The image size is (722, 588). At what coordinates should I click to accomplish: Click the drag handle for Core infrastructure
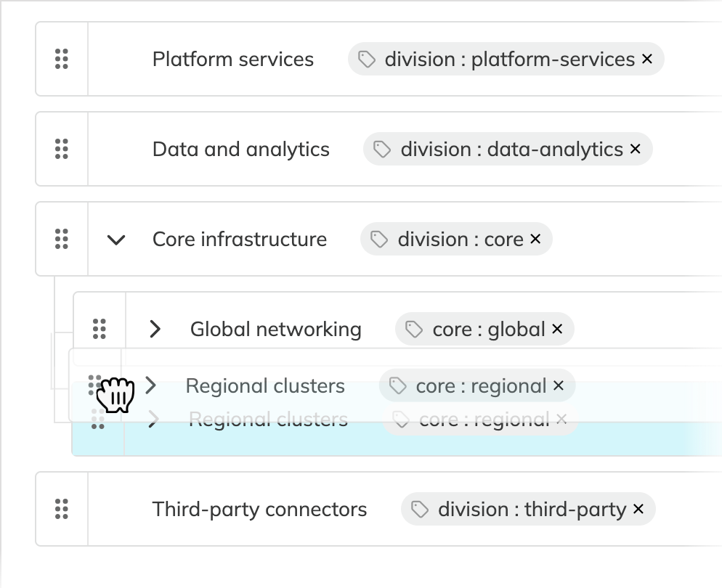[x=61, y=239]
